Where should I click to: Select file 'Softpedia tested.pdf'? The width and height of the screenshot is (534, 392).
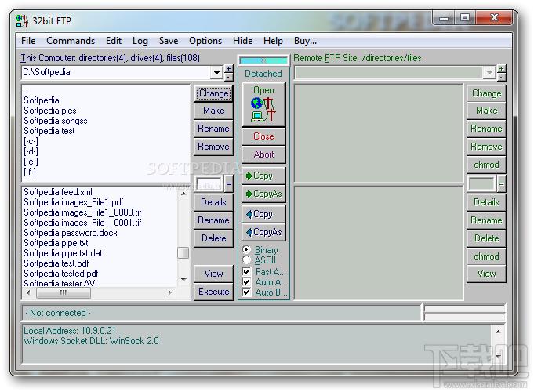[x=60, y=274]
